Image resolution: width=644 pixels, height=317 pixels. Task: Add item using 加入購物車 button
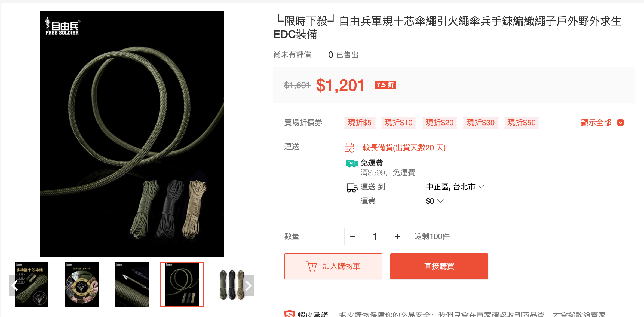pos(333,266)
